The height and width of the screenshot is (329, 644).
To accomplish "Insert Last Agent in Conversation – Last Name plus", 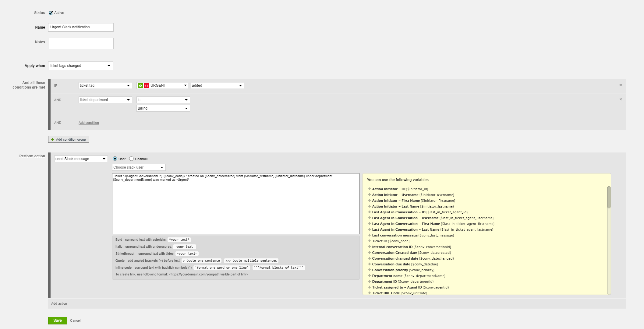I will pos(370,229).
